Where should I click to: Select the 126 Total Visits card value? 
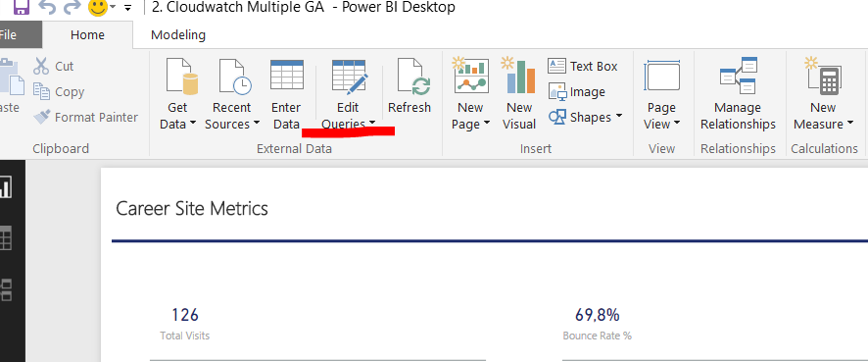(x=185, y=315)
